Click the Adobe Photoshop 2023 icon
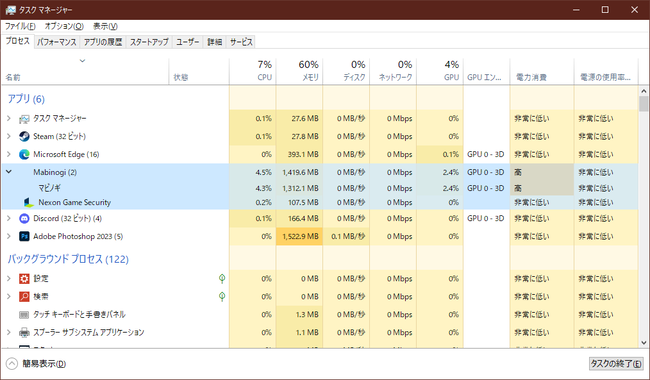The height and width of the screenshot is (380, 650). [x=24, y=236]
